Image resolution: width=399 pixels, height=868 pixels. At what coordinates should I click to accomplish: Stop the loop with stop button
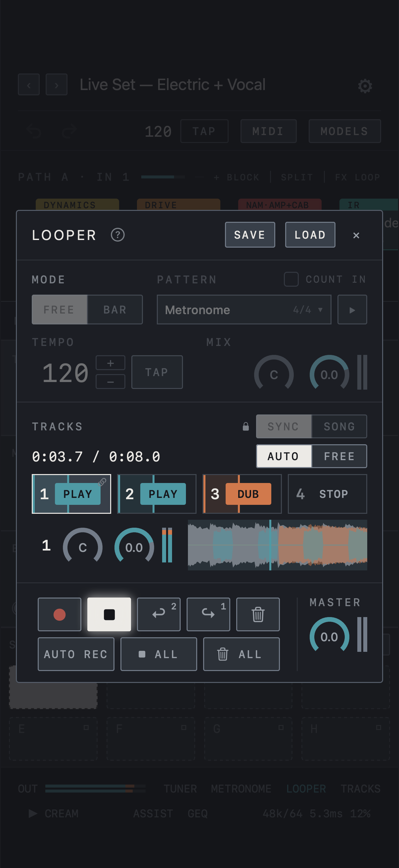[109, 615]
